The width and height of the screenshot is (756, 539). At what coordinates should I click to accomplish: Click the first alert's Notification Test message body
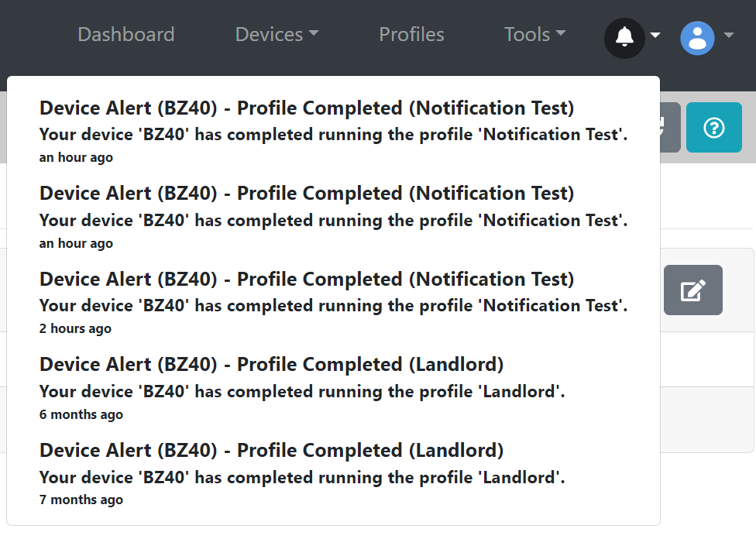coord(334,135)
